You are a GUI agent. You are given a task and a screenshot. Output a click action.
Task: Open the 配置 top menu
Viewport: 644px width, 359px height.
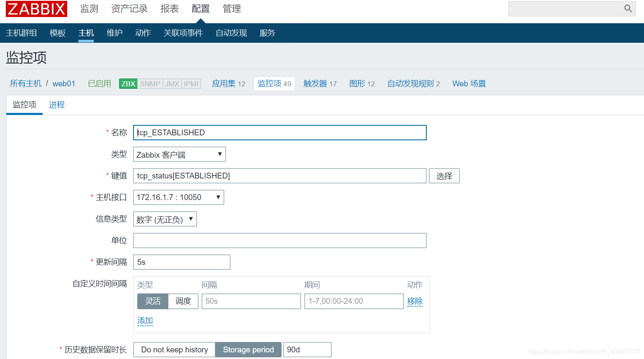click(x=201, y=9)
